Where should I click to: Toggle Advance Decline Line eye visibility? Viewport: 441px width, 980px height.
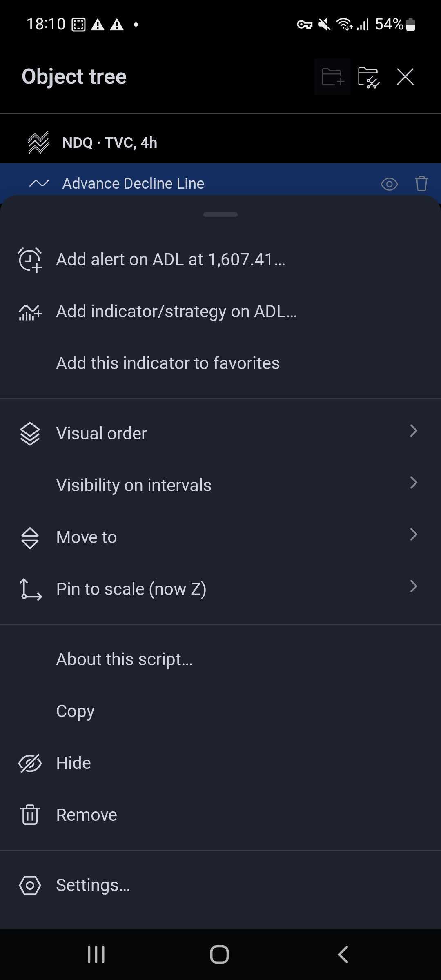pos(389,184)
